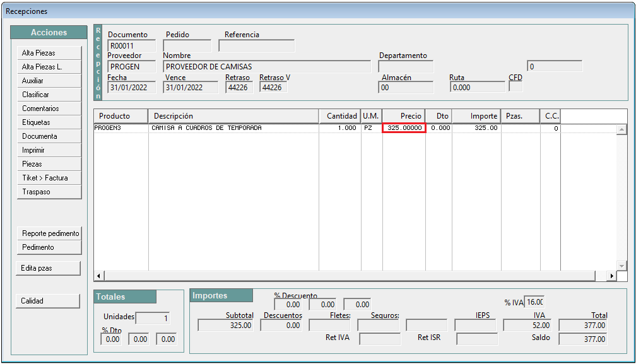Click the quantity cell 1.000
Screen dimensions: 636x364
340,128
